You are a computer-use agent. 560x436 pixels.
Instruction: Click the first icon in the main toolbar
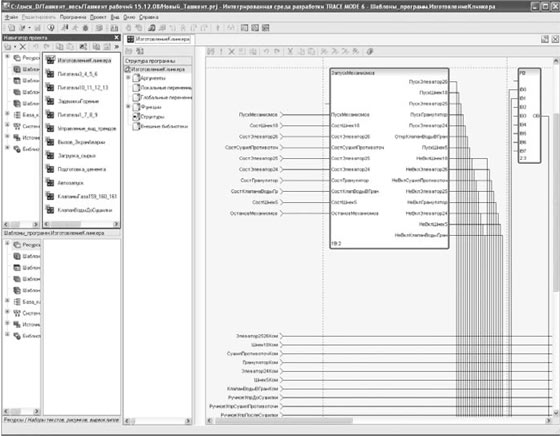[x=11, y=28]
